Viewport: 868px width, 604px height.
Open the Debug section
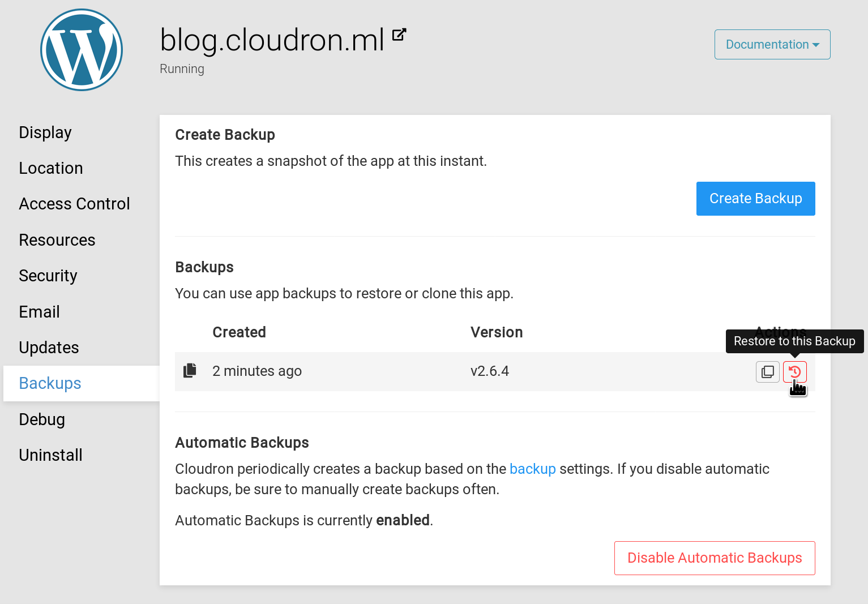tap(42, 419)
